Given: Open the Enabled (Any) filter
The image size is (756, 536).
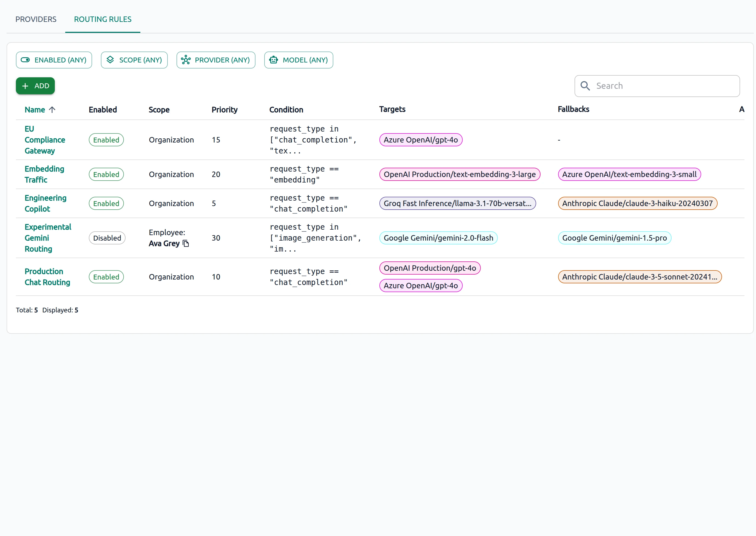Looking at the screenshot, I should pos(54,60).
